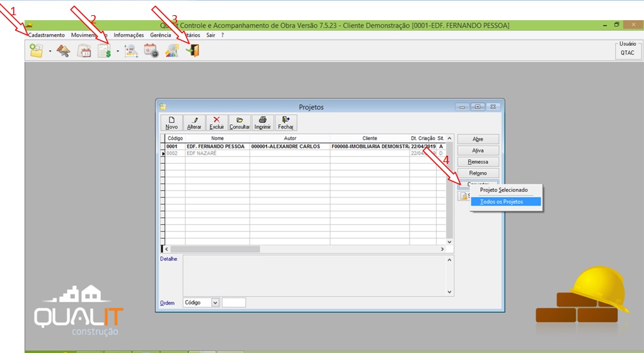Click the Fechar door button in Projetos

pos(285,123)
